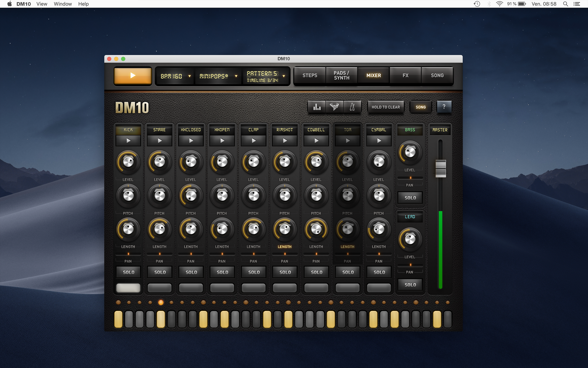Open Notification Center list icon
The height and width of the screenshot is (368, 588).
pos(577,4)
